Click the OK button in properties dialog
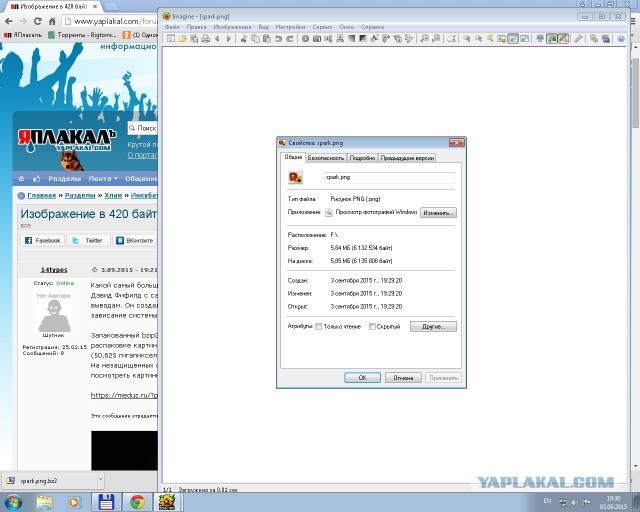This screenshot has height=512, width=640. 362,378
